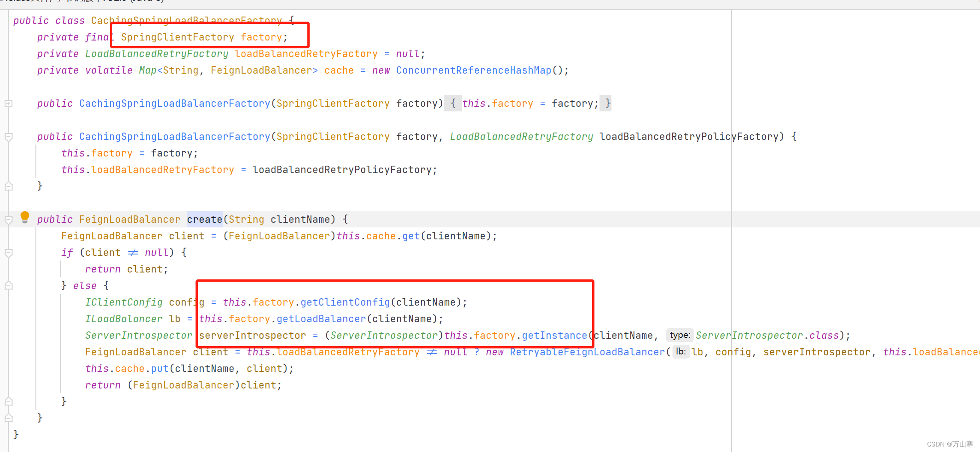Click the 'getClientConfig' method call
980x452 pixels.
coord(345,302)
